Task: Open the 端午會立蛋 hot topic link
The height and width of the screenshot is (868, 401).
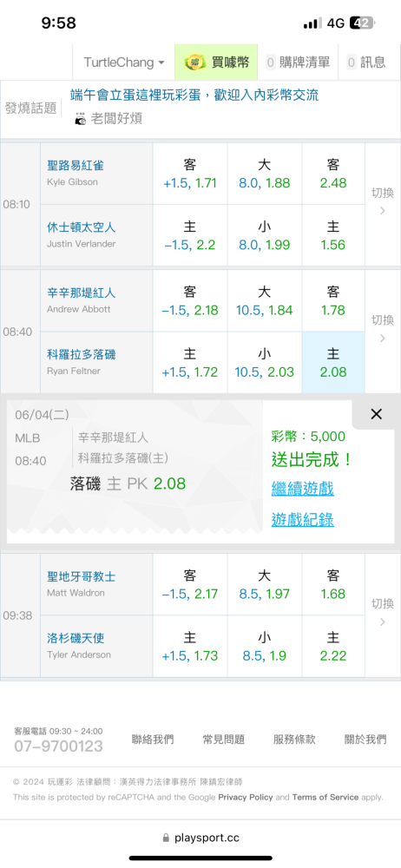Action: pos(194,95)
